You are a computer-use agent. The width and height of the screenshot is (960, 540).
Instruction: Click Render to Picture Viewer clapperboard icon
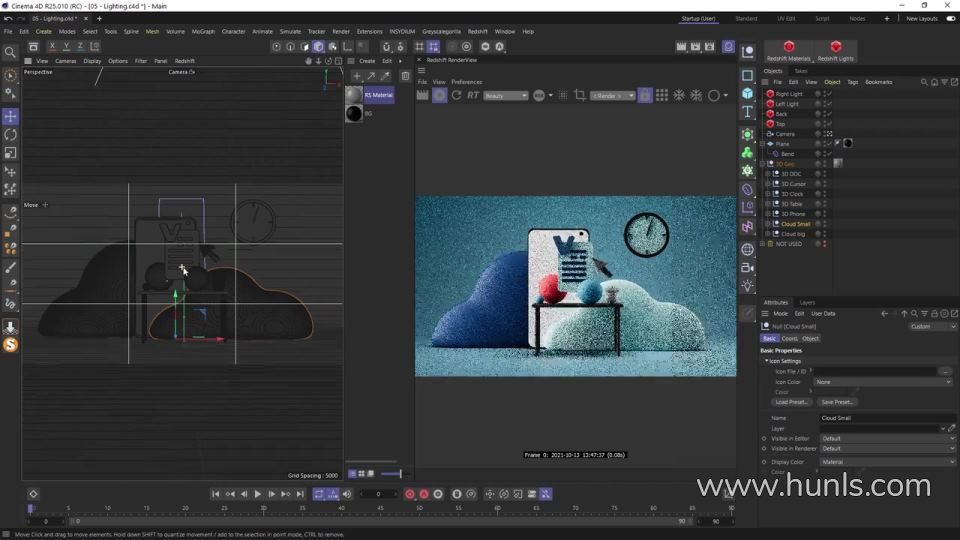[x=696, y=47]
